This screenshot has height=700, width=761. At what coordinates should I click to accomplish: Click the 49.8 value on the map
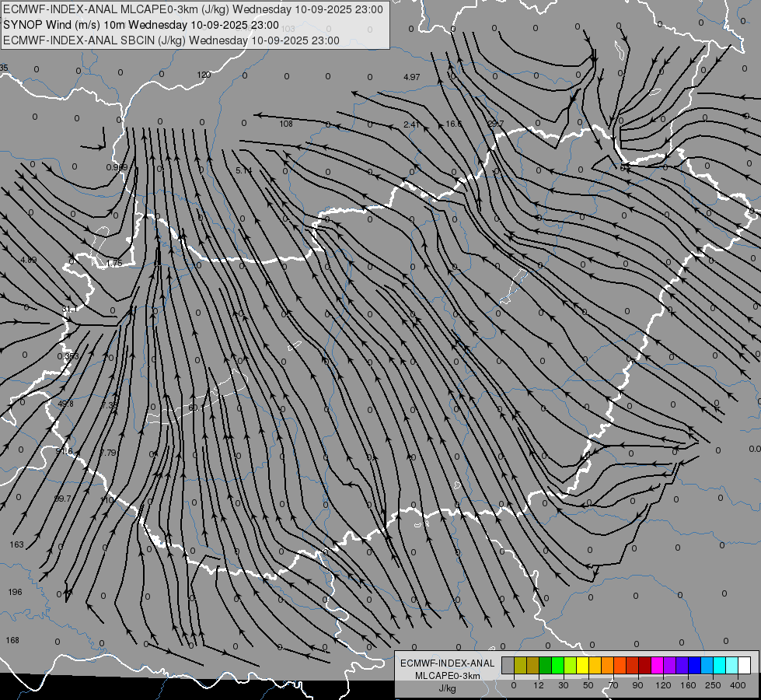tap(65, 404)
